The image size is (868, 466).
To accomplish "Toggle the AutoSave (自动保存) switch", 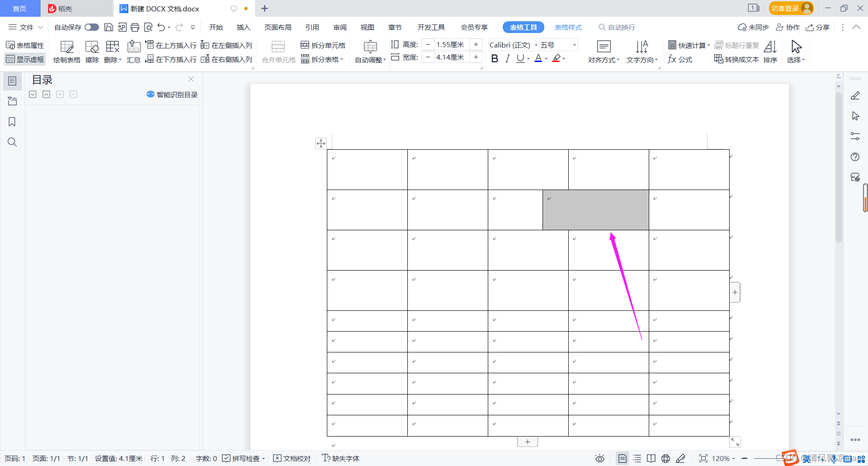I will [x=92, y=27].
